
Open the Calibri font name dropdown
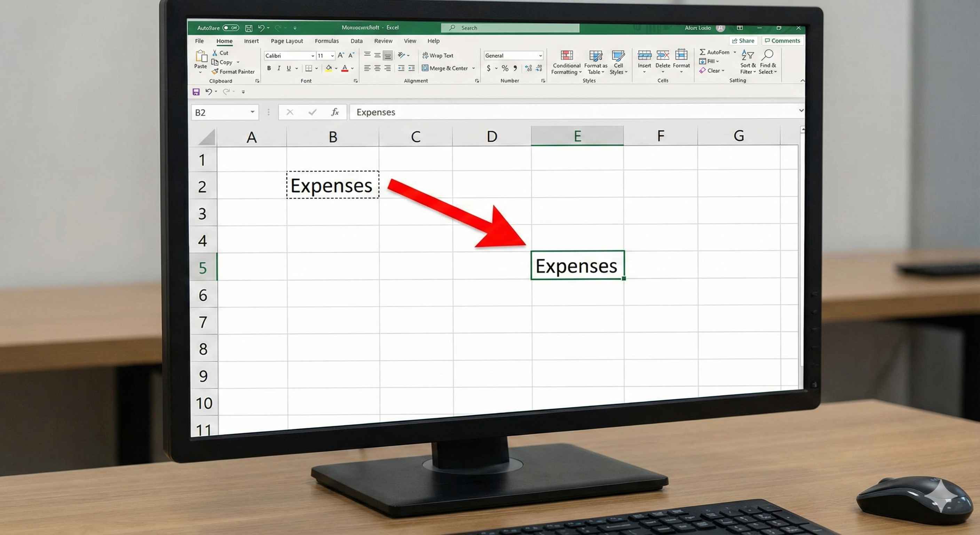313,56
